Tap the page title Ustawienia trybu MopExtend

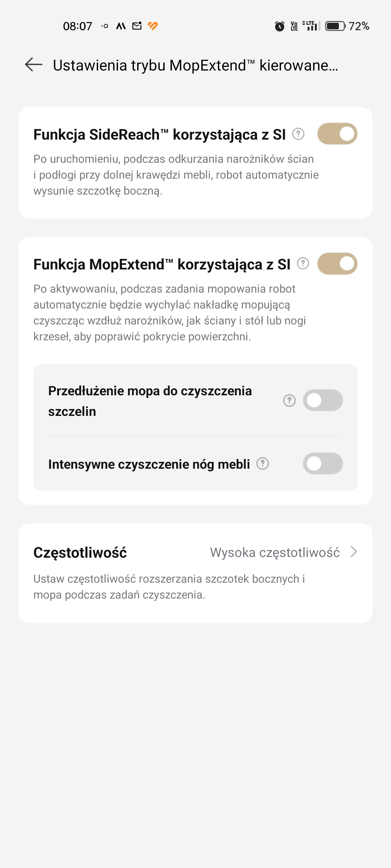[x=195, y=65]
